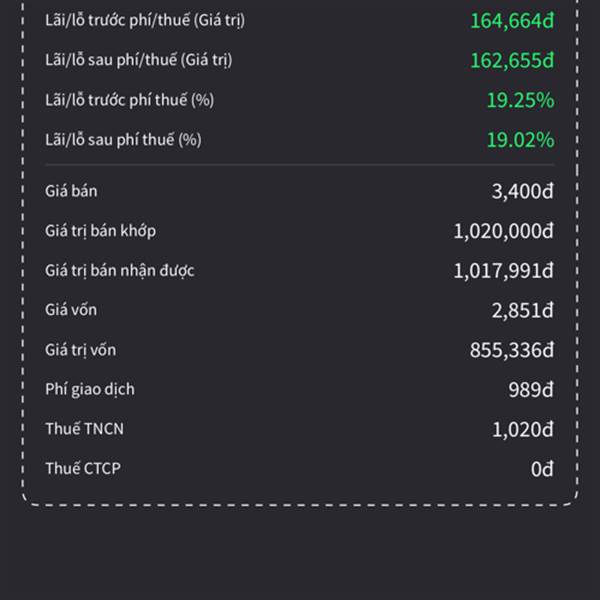Viewport: 600px width, 600px height.
Task: Click the 1,017,991đ received value
Action: click(503, 271)
